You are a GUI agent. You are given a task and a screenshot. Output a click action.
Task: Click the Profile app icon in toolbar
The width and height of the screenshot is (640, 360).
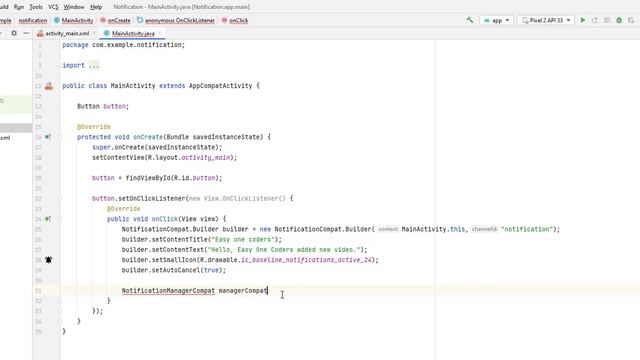pyautogui.click(x=631, y=20)
